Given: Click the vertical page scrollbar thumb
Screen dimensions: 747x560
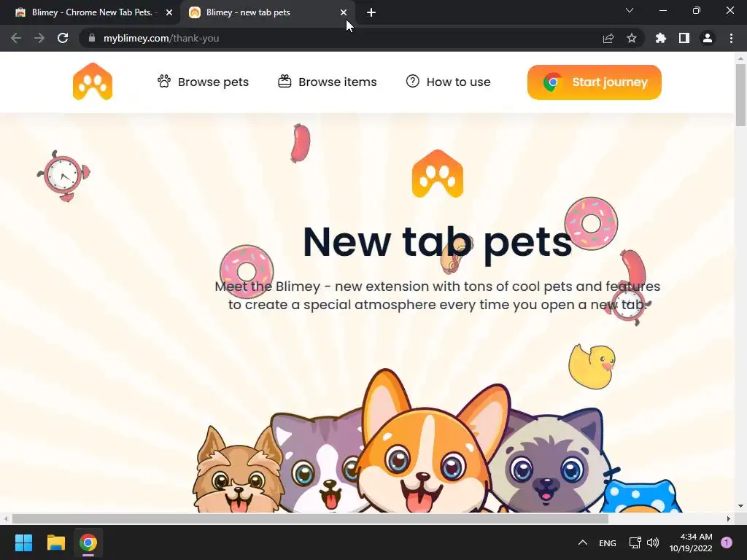Looking at the screenshot, I should pos(740,96).
